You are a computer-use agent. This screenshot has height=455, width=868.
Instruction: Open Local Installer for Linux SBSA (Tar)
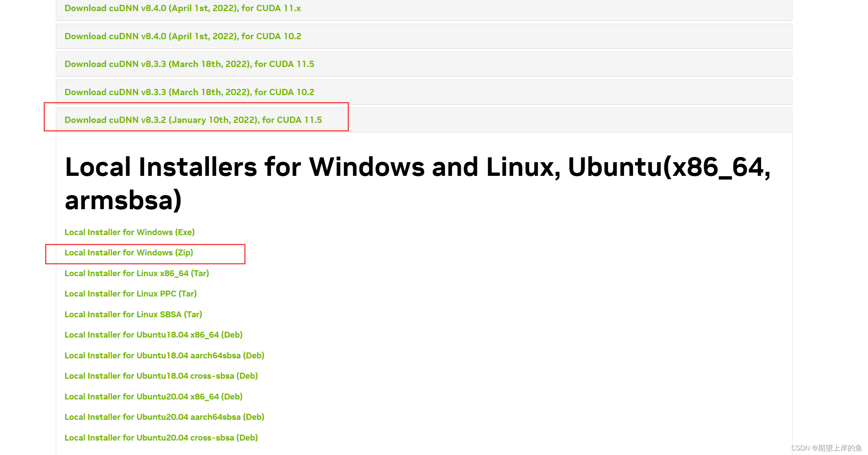pos(133,314)
